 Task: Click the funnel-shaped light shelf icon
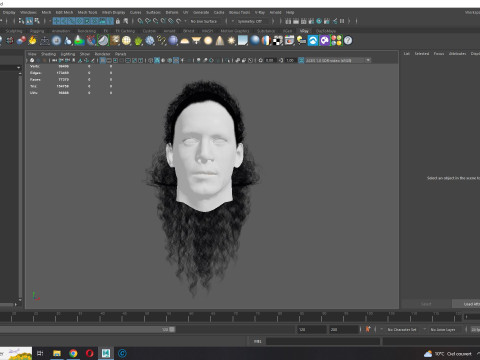point(196,41)
